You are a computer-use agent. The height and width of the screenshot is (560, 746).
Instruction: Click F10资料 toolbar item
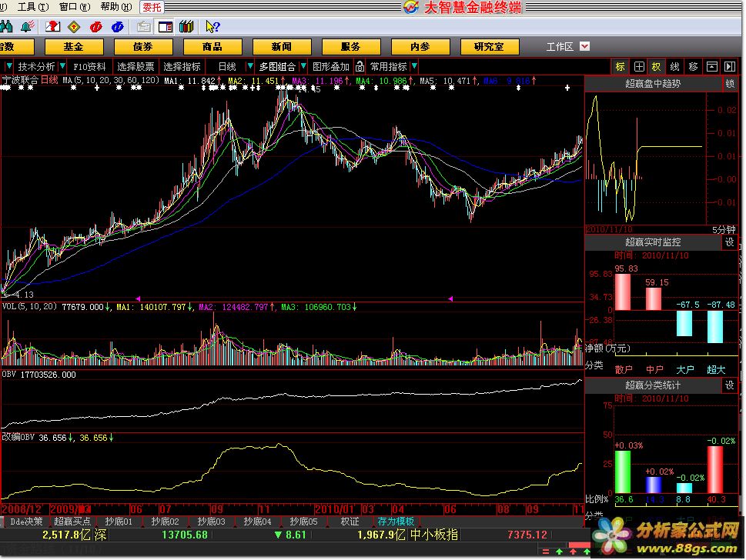pos(89,67)
